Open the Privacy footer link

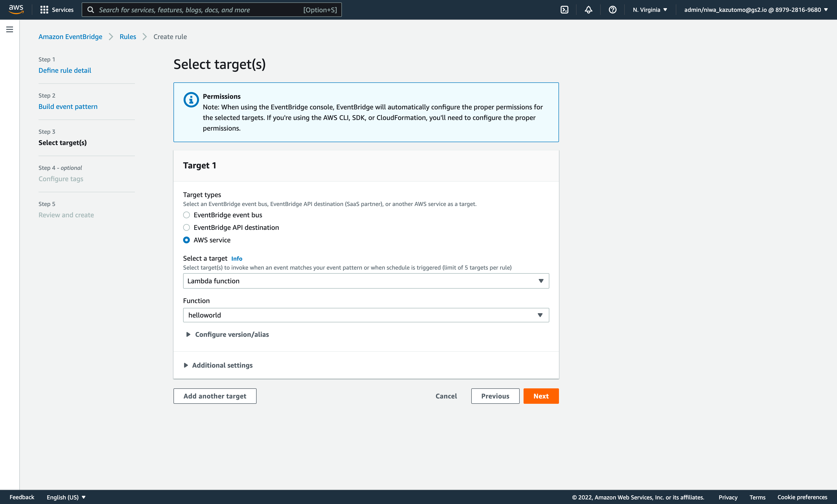[x=728, y=497]
